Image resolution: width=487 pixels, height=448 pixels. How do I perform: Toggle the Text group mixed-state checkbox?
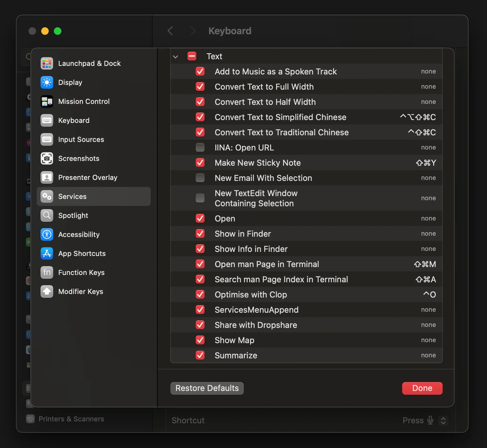point(192,56)
